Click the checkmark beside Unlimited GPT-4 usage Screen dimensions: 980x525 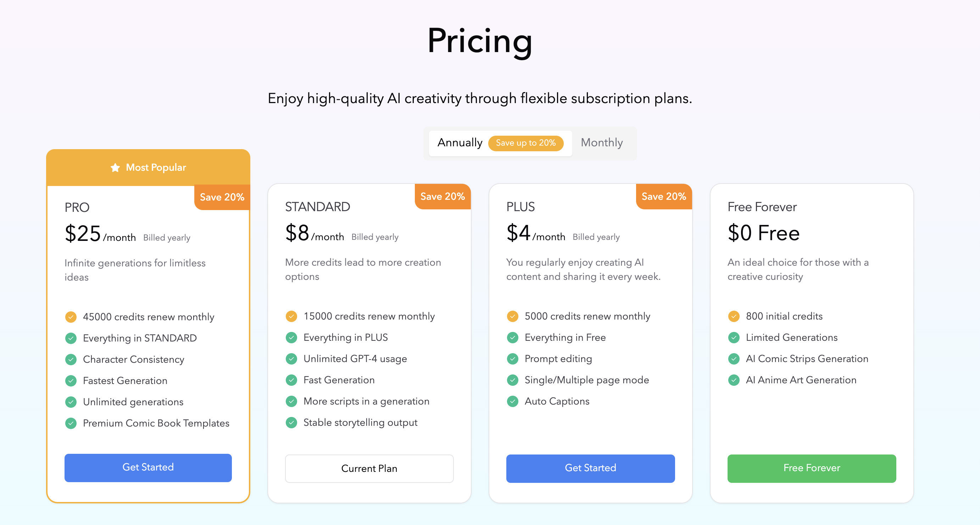pyautogui.click(x=291, y=359)
